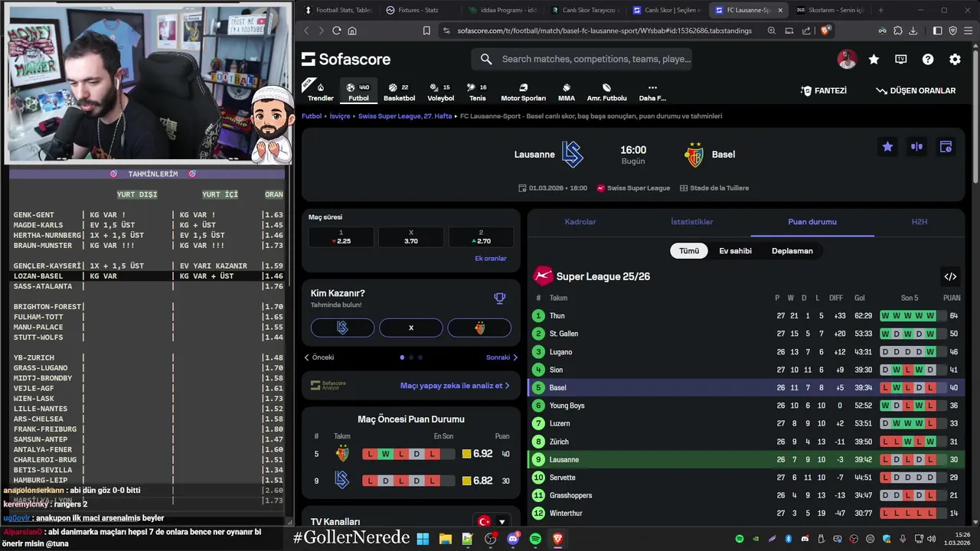Open Winterthur row in standings
This screenshot has width=980, height=551.
pyautogui.click(x=746, y=514)
